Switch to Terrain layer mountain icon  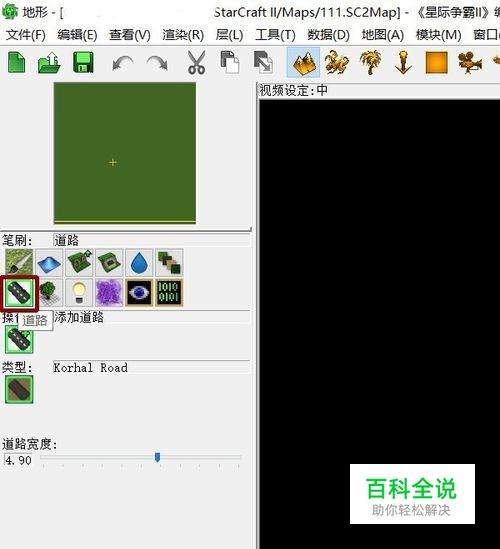[x=303, y=63]
